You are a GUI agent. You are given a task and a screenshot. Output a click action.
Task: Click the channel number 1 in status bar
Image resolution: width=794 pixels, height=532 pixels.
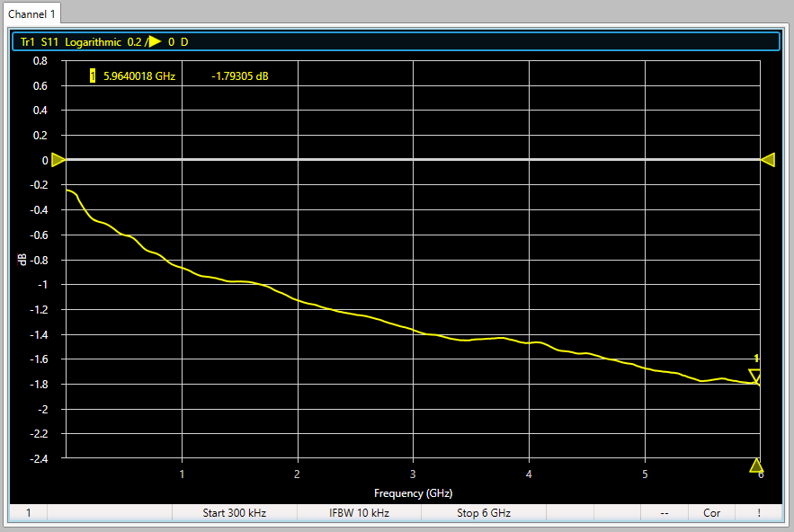(x=28, y=513)
